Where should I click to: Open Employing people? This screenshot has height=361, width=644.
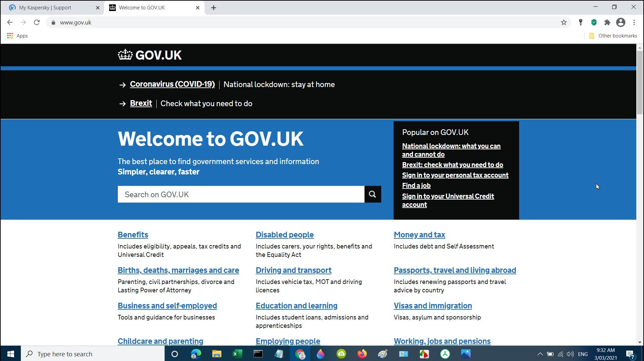coord(288,341)
